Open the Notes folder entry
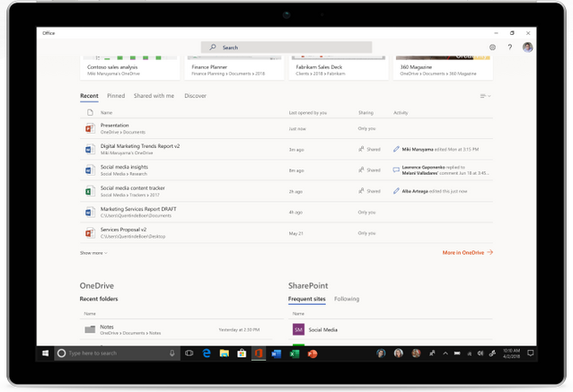Screen dimensions: 573x392 pos(107,327)
